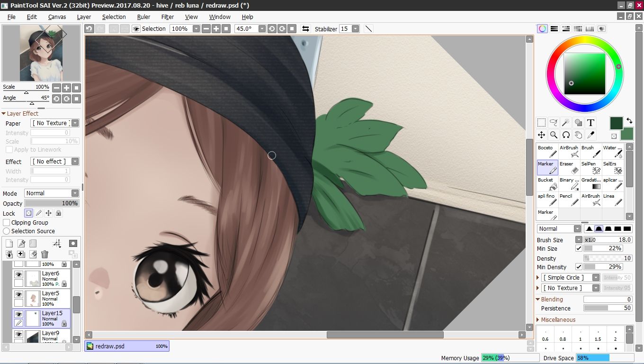644x364 pixels.
Task: Adjust the Brush Size slider
Action: point(608,240)
